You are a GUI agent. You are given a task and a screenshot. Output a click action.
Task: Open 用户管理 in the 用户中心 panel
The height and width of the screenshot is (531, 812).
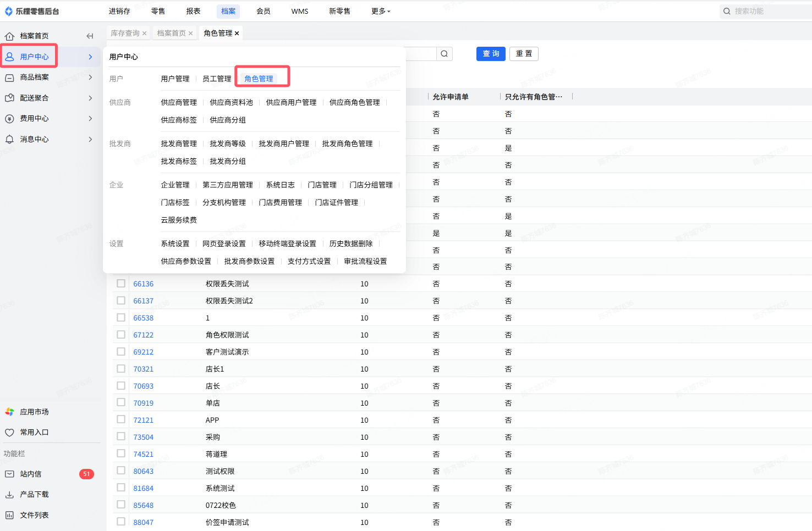(175, 79)
